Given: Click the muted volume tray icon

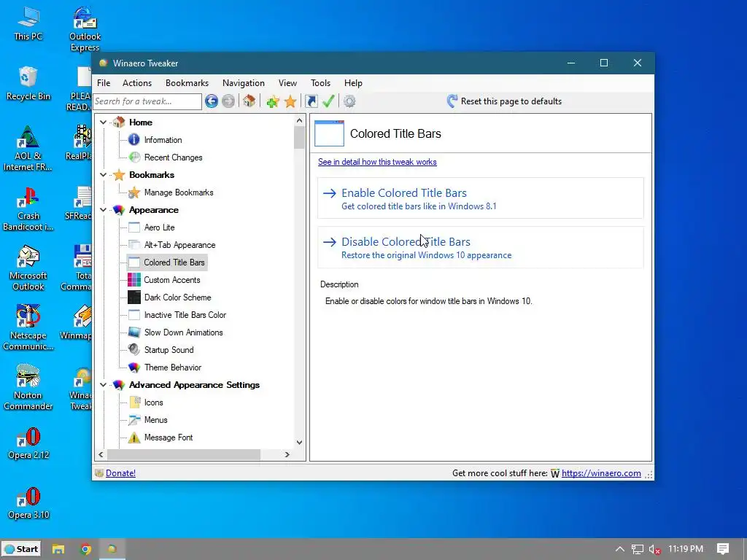Looking at the screenshot, I should click(x=654, y=549).
